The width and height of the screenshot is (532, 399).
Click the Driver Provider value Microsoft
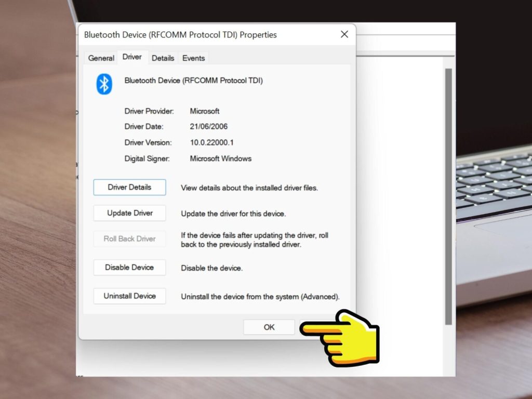click(205, 111)
